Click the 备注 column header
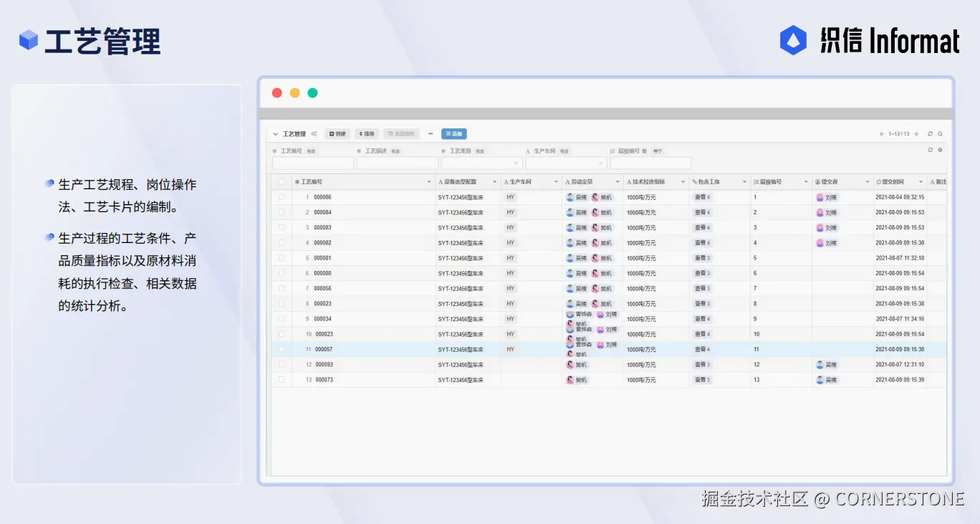Screen dimensions: 980x524 (937, 182)
